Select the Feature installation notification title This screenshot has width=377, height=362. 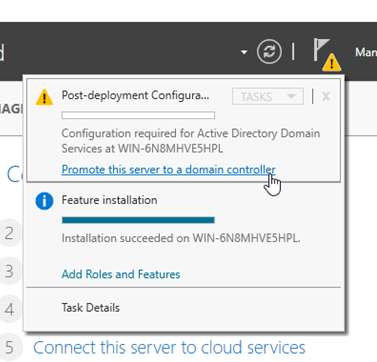109,200
